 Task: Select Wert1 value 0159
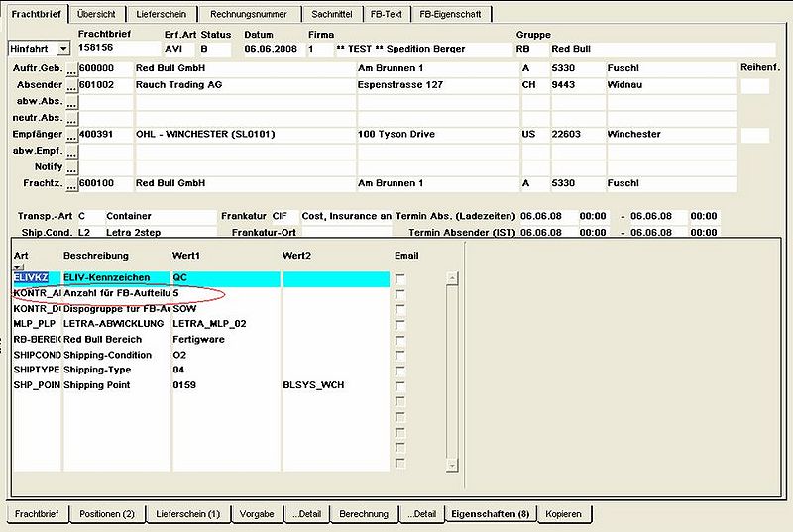[x=226, y=385]
